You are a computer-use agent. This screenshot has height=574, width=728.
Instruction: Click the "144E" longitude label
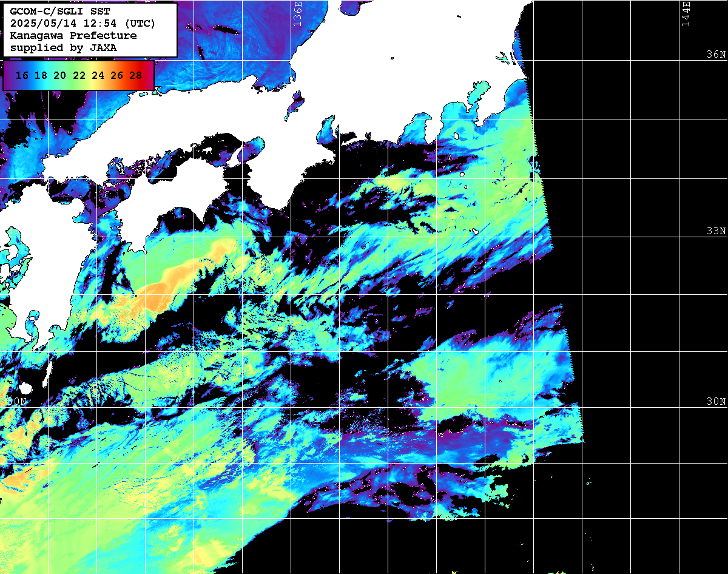coord(686,13)
